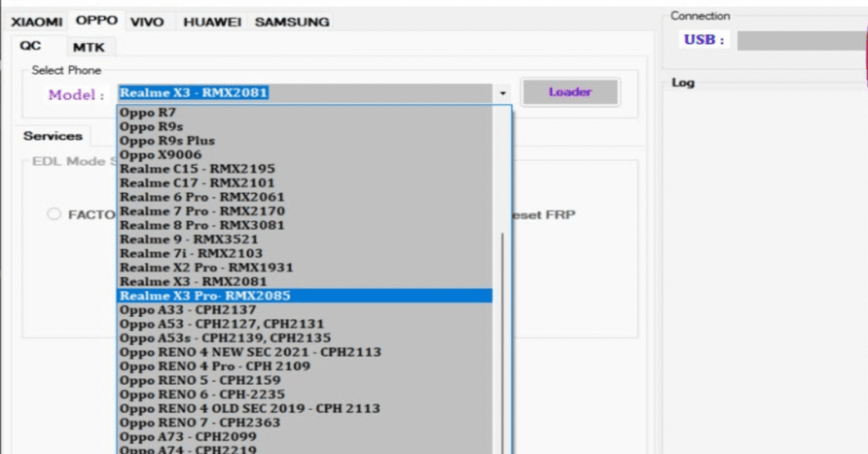The width and height of the screenshot is (868, 454).
Task: Select Realme 9 - RMX3521
Action: pos(305,240)
